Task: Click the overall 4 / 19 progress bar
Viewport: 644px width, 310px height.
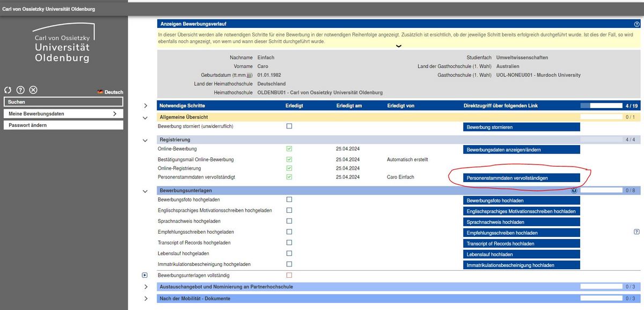Action: pyautogui.click(x=601, y=106)
